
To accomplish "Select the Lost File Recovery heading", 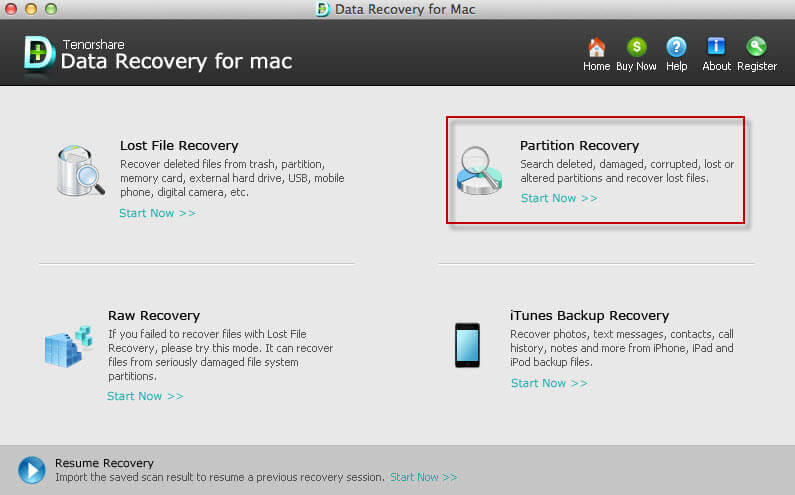I will pos(179,146).
